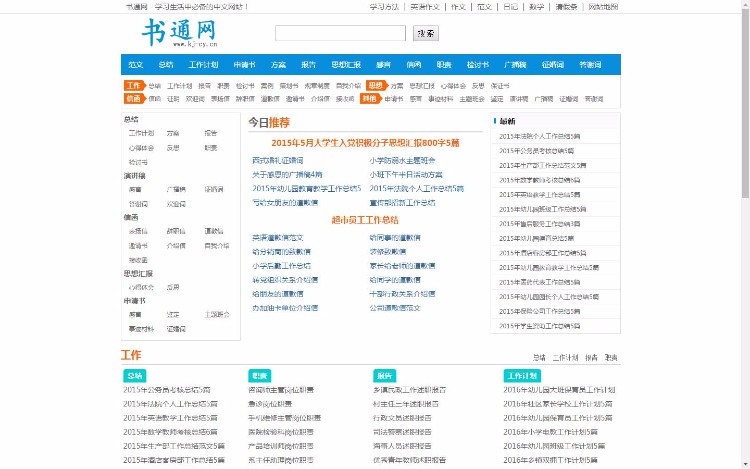Viewport: 750px width, 469px height.
Task: Click the teal 工作计划 badge in the 工作 section
Action: [522, 376]
